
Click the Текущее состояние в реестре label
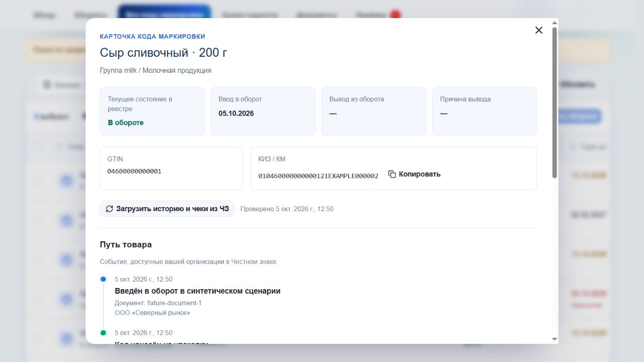(x=140, y=104)
